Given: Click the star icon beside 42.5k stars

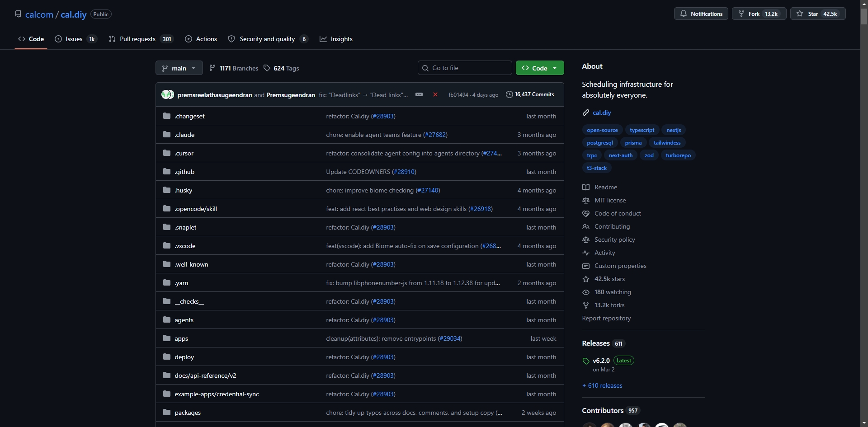Looking at the screenshot, I should coord(586,279).
